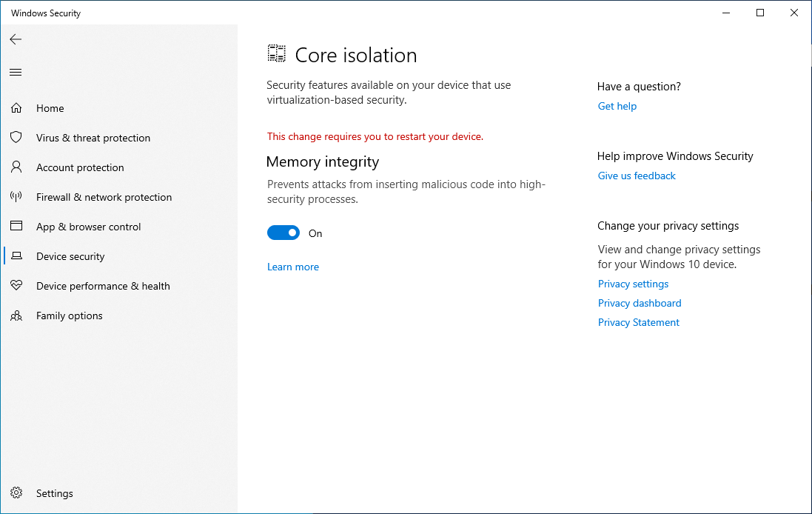Image resolution: width=812 pixels, height=514 pixels.
Task: Select Device security in sidebar
Action: pyautogui.click(x=70, y=256)
